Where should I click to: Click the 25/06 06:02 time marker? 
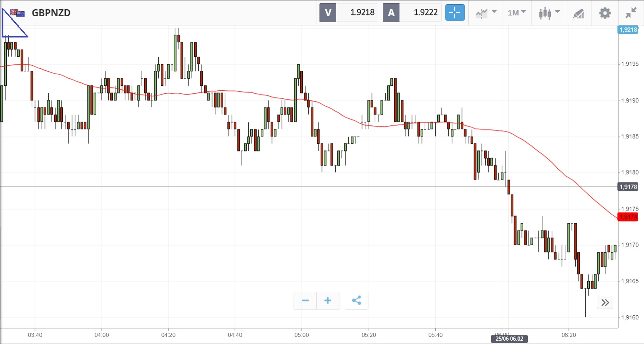(509, 339)
